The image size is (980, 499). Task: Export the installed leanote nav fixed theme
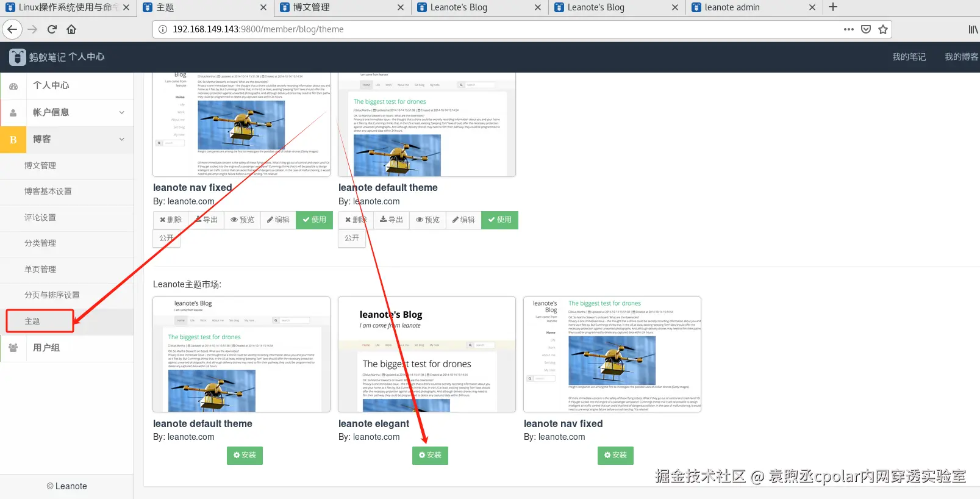pos(206,220)
